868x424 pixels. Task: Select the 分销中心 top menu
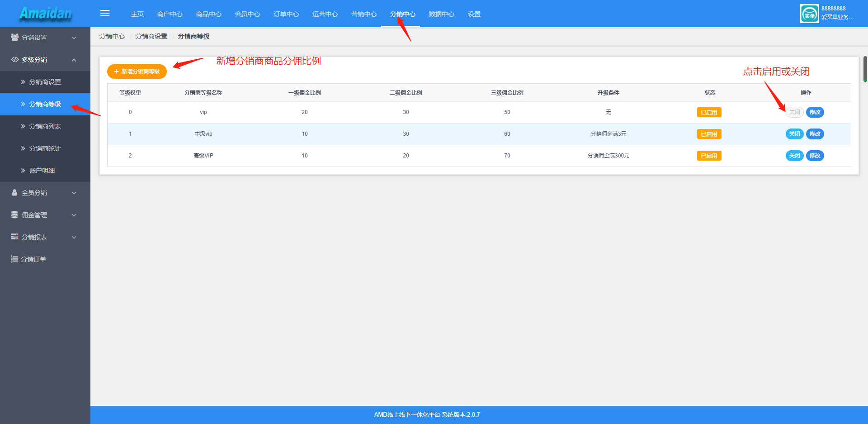pyautogui.click(x=403, y=14)
